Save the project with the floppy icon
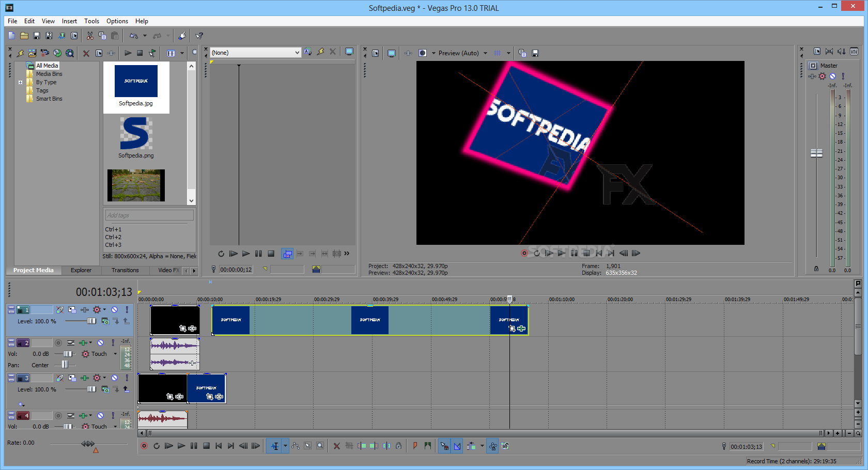Image resolution: width=868 pixels, height=470 pixels. click(37, 36)
